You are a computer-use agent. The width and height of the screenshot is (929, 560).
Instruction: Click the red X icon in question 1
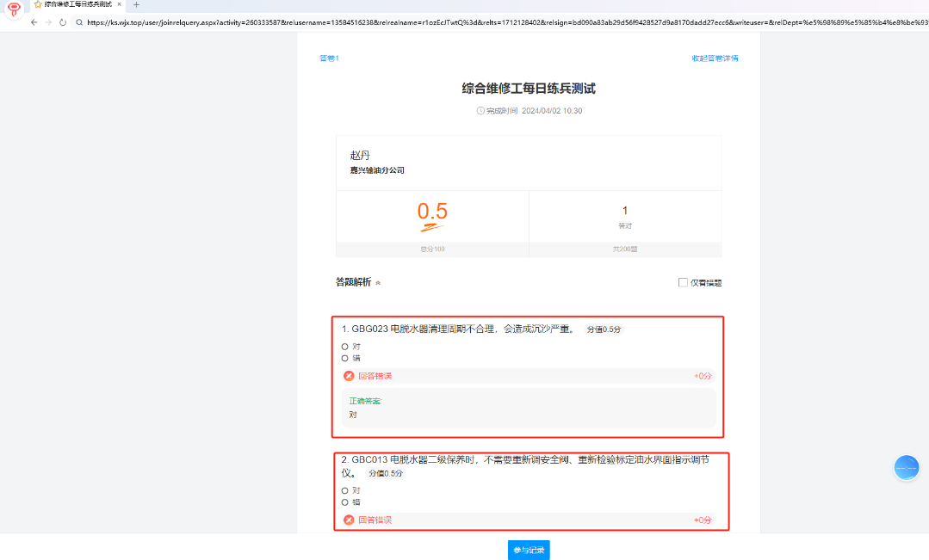pos(349,376)
